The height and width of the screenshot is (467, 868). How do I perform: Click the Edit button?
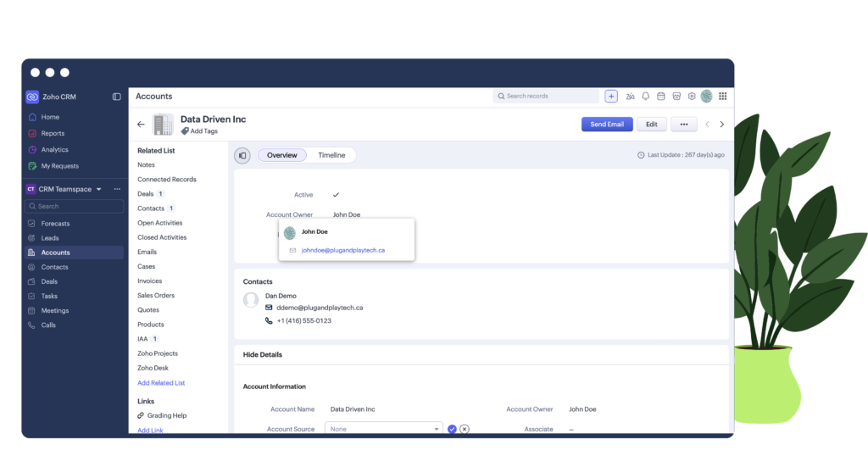[x=652, y=125]
